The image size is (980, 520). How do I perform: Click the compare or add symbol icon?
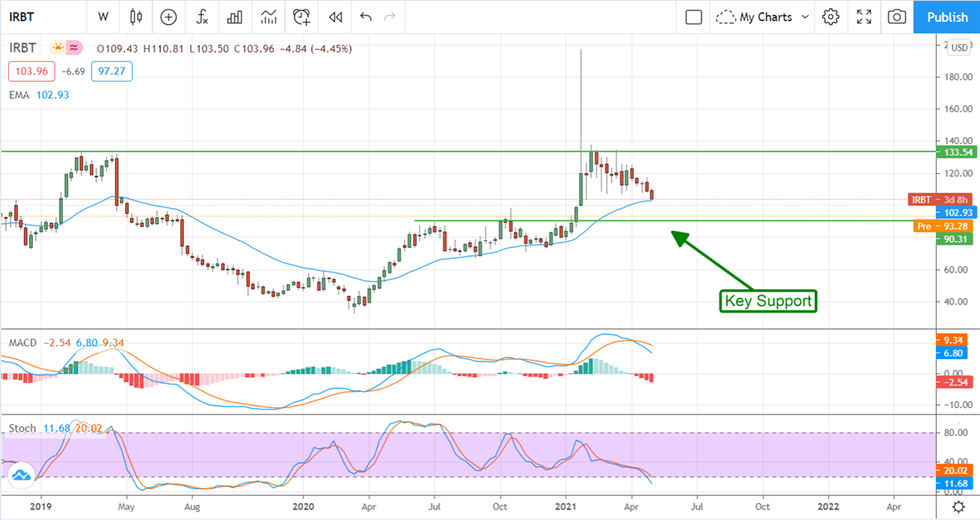tap(168, 16)
